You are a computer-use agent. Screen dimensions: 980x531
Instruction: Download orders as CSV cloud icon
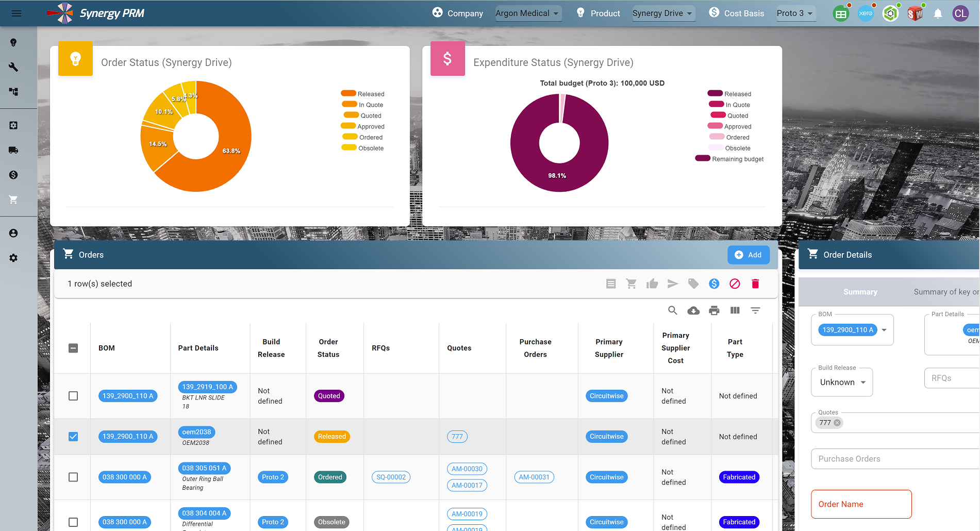pos(693,310)
